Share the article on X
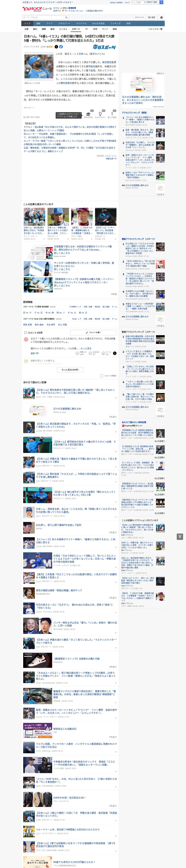Screen dimensions: 186x868 56,47
